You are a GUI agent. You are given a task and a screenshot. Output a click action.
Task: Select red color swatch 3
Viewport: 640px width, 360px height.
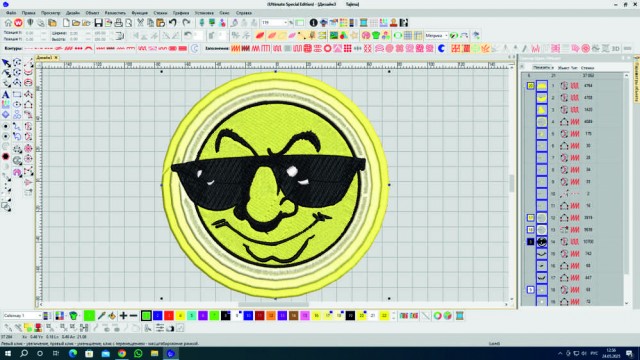click(169, 316)
